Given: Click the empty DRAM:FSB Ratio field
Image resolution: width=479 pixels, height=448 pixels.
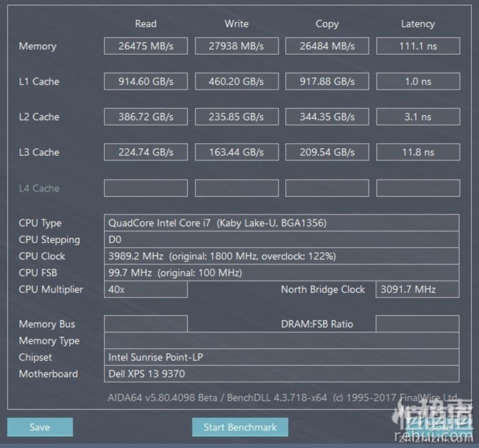Looking at the screenshot, I should pos(417,324).
